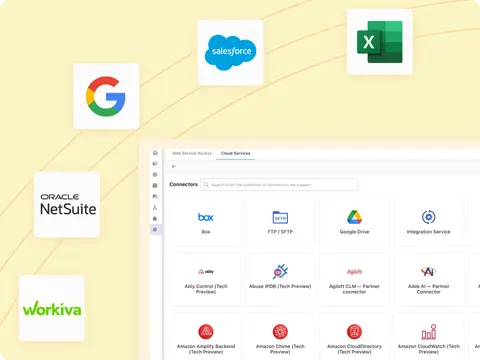Click the back arrow below the tabs
This screenshot has width=480, height=360.
click(x=174, y=166)
